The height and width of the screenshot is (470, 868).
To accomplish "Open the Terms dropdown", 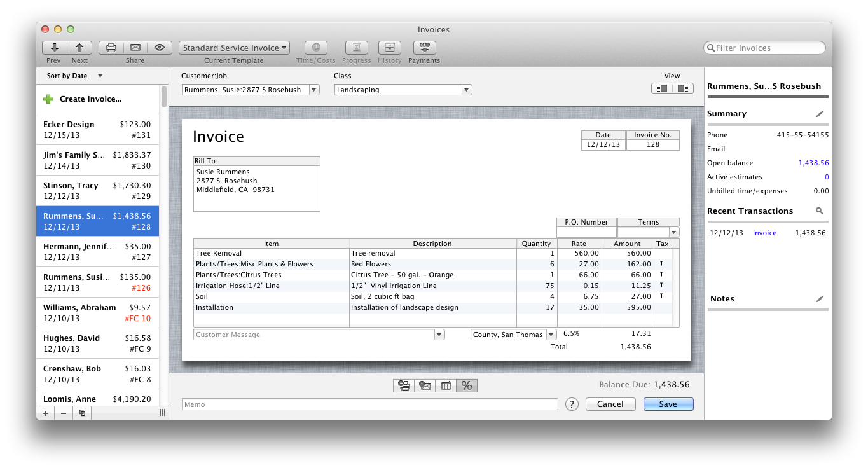I will 674,232.
